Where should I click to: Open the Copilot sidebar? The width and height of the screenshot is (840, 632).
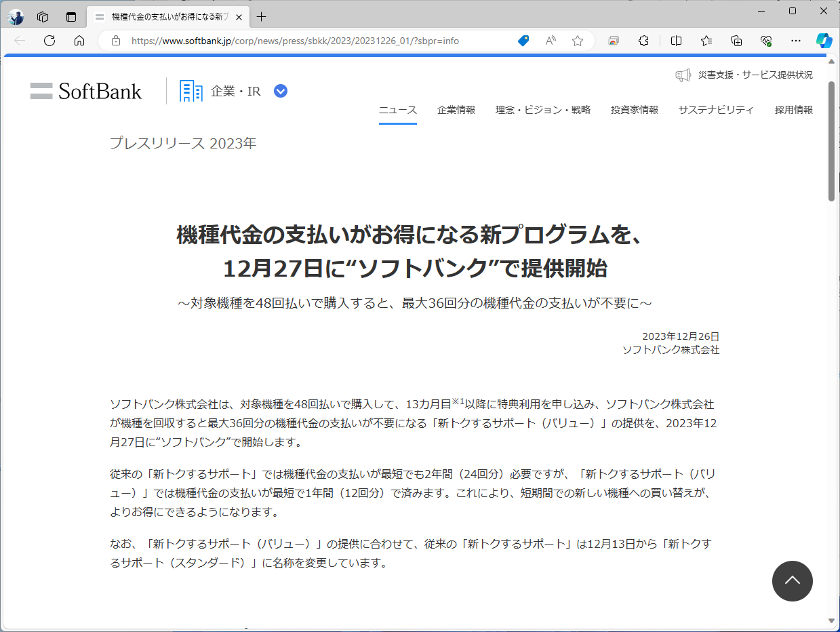824,41
